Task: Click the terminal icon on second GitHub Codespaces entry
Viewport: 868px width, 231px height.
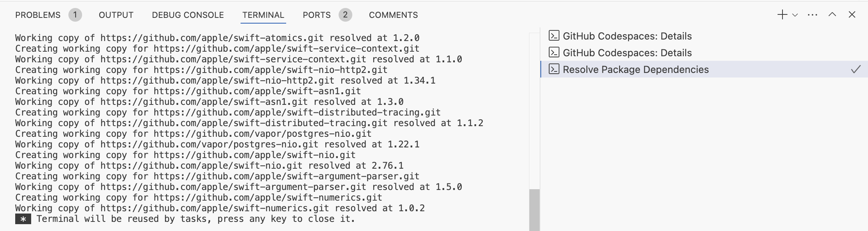Action: [554, 53]
